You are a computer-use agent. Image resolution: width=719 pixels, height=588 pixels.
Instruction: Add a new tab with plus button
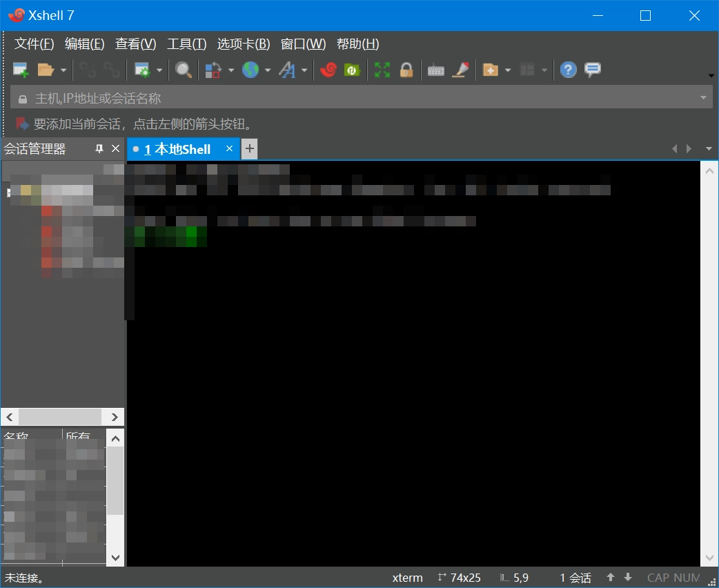[x=249, y=148]
